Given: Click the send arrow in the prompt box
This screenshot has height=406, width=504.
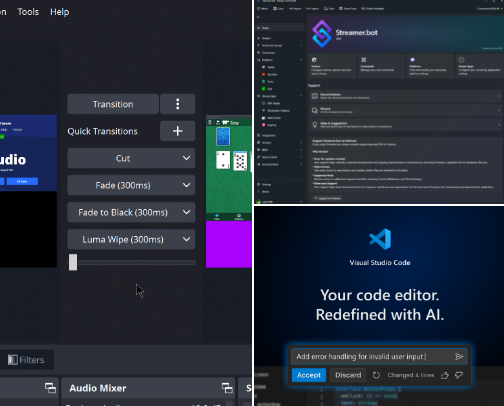Looking at the screenshot, I should (459, 356).
